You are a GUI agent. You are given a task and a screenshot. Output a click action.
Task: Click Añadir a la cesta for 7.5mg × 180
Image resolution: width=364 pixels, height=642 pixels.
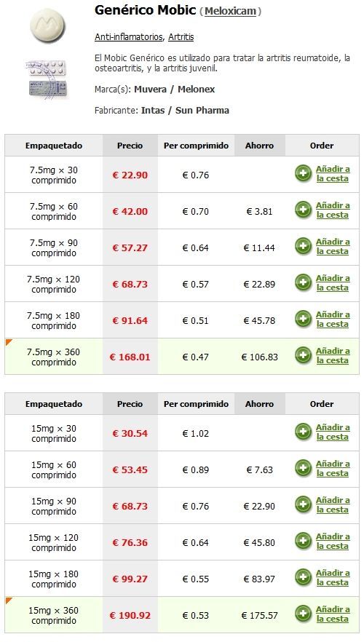pyautogui.click(x=333, y=320)
